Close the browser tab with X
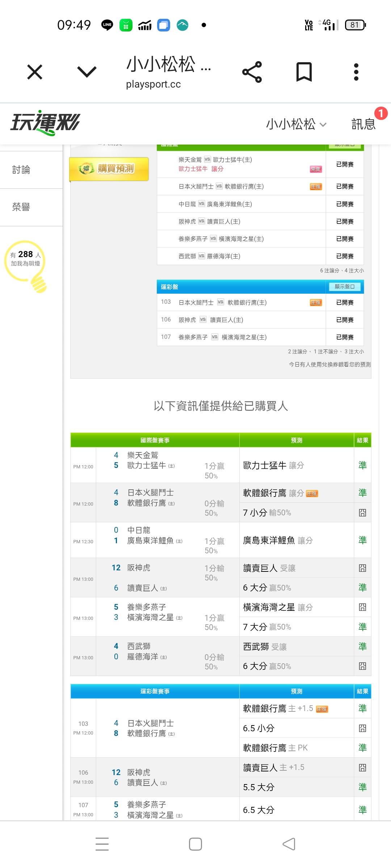This screenshot has height=868, width=391. (35, 72)
